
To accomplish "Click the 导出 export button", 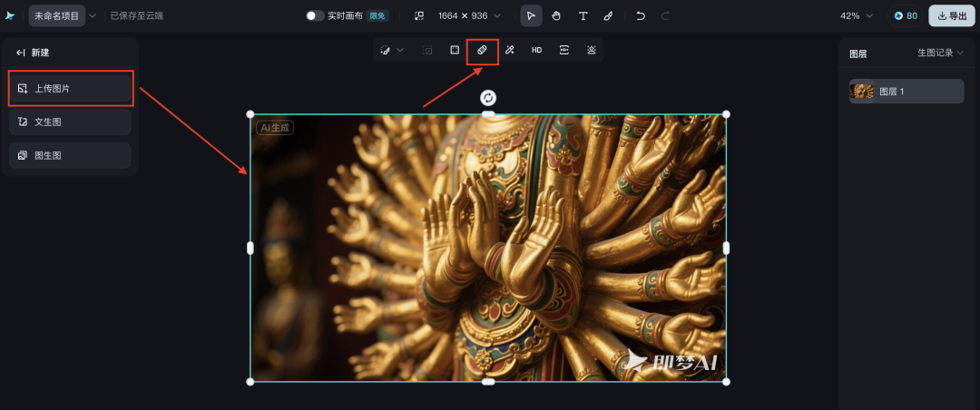I will pyautogui.click(x=952, y=15).
